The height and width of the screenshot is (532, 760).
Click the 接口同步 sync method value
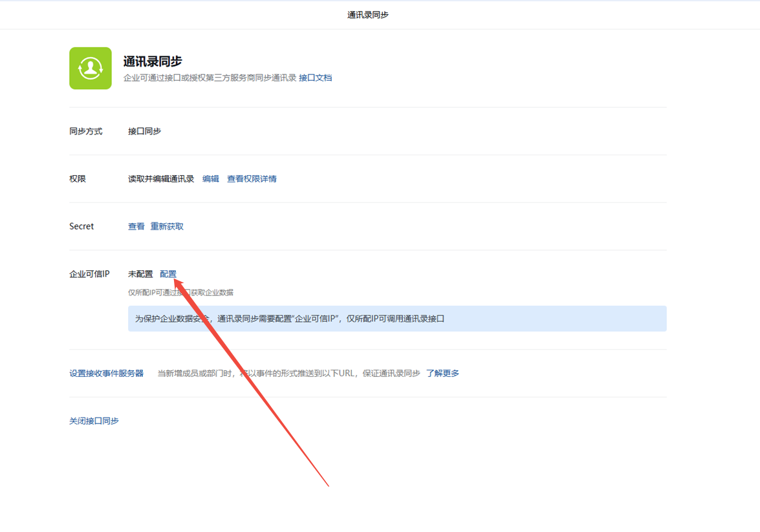144,131
